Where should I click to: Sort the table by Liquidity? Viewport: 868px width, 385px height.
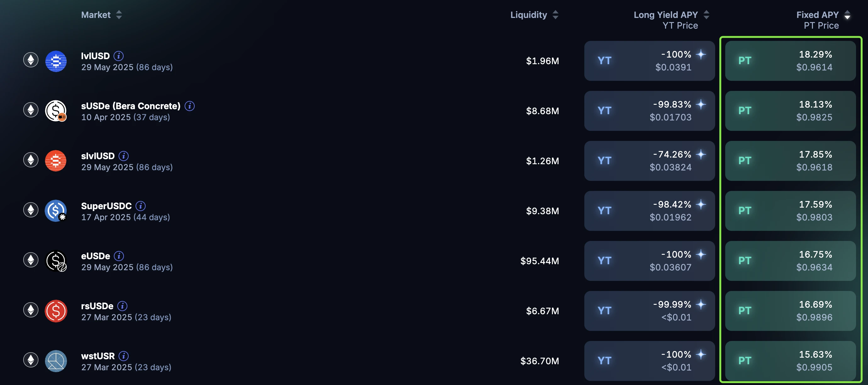555,15
